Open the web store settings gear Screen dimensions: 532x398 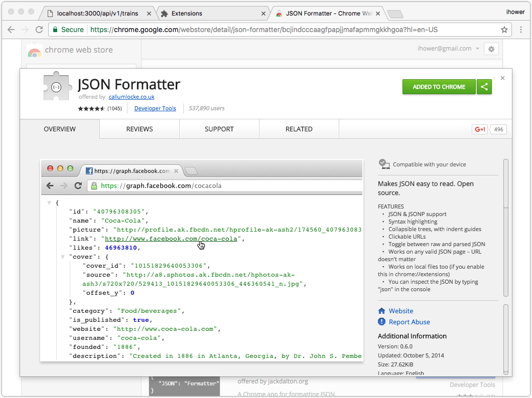pos(491,49)
